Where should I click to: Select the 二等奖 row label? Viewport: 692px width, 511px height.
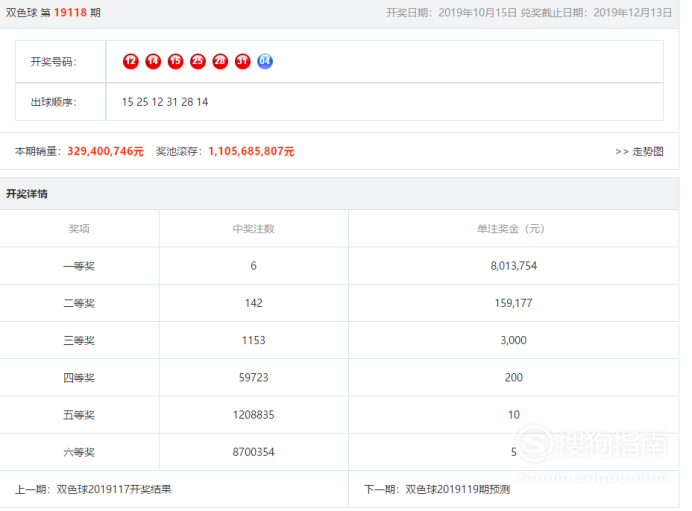click(x=79, y=303)
